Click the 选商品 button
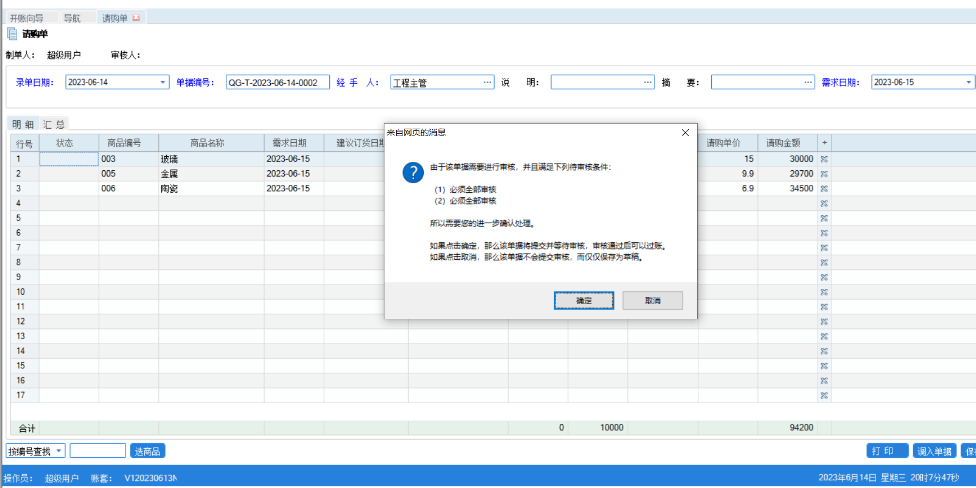976x488 pixels. [x=148, y=451]
